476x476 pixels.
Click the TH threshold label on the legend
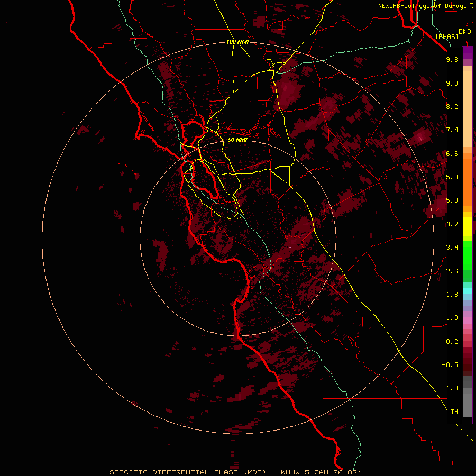[454, 412]
